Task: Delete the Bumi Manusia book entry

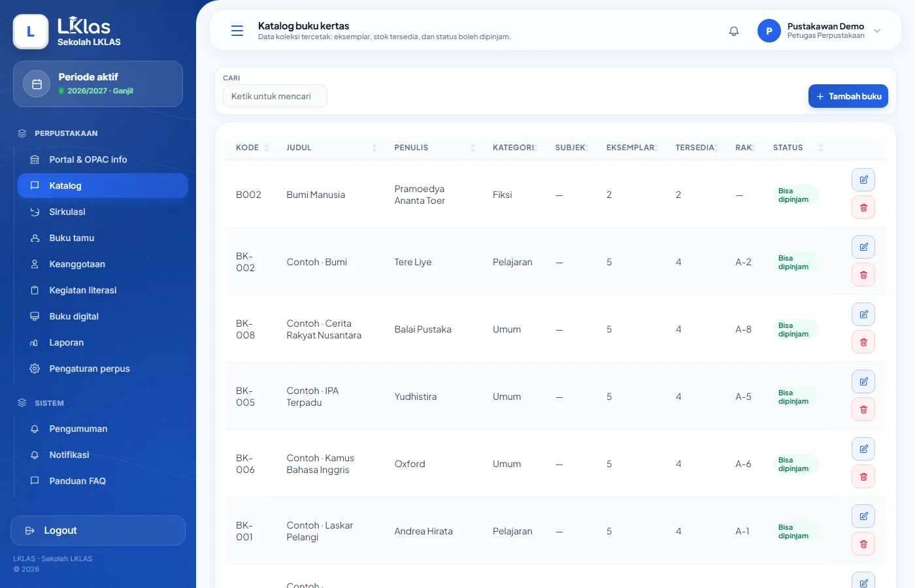Action: 863,208
